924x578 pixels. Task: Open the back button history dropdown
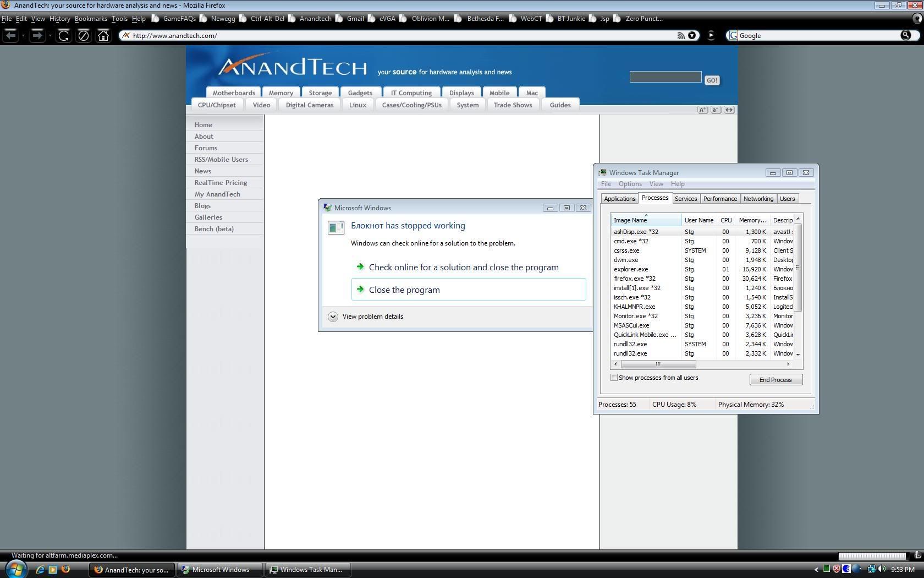(23, 36)
